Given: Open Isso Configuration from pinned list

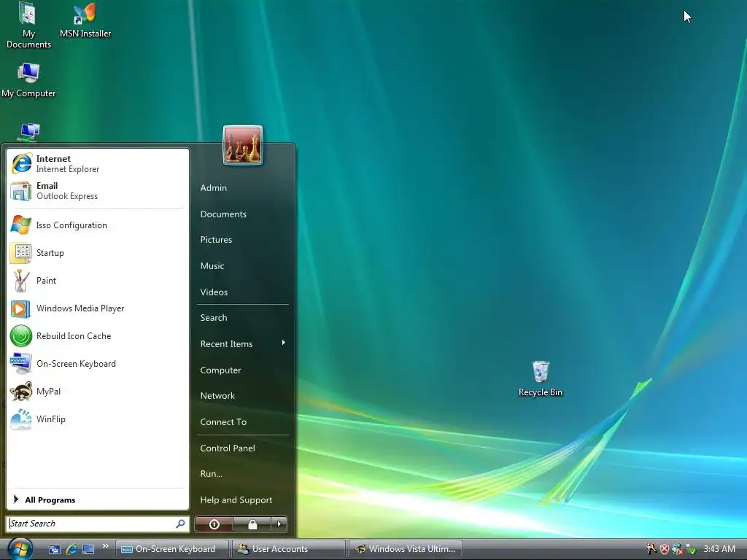Looking at the screenshot, I should [98, 225].
